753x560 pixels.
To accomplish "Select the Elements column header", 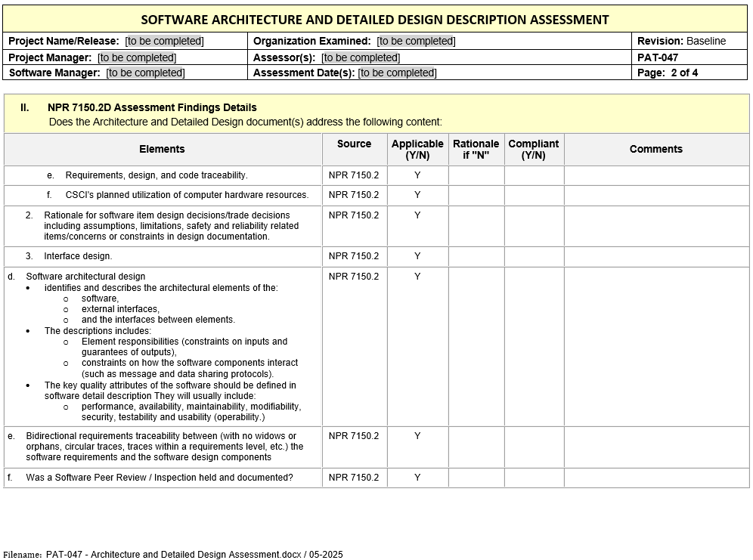I will click(x=162, y=150).
